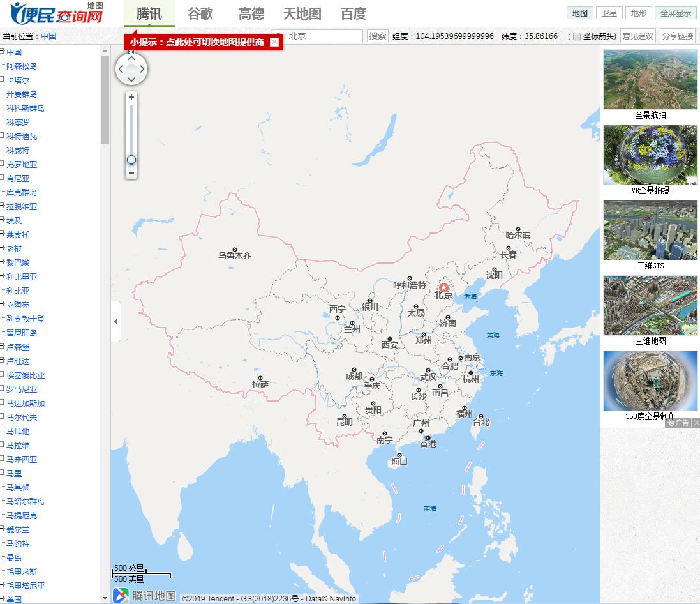The width and height of the screenshot is (700, 604).
Task: Click the 成都 city marker
Action: point(354,370)
